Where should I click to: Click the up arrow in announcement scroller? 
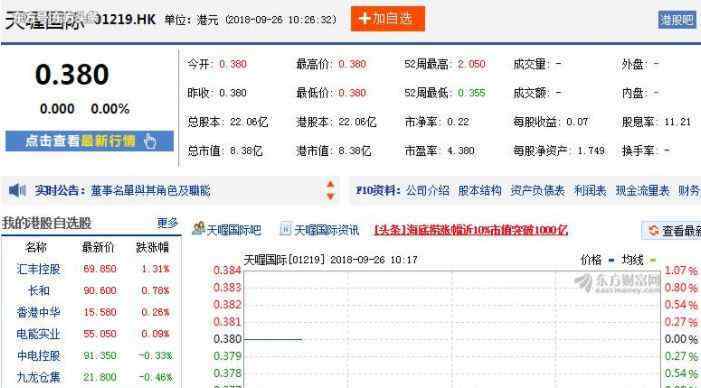pyautogui.click(x=330, y=185)
